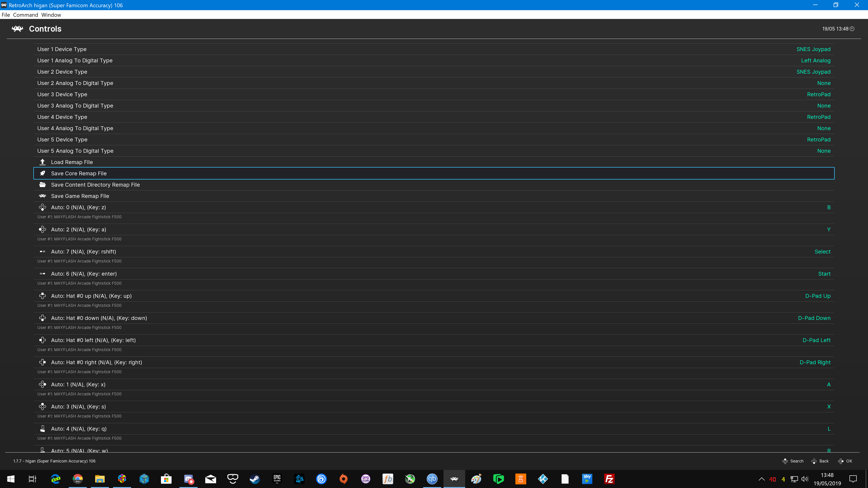Click the 19/05 13:48 clock in header

click(x=838, y=29)
